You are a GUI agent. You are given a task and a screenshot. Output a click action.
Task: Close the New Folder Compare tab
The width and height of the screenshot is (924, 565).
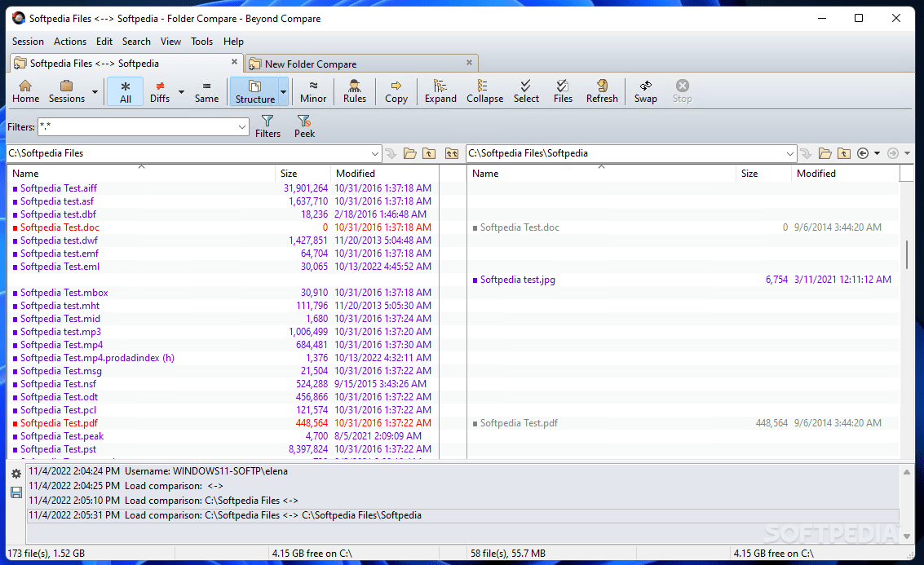pos(469,63)
